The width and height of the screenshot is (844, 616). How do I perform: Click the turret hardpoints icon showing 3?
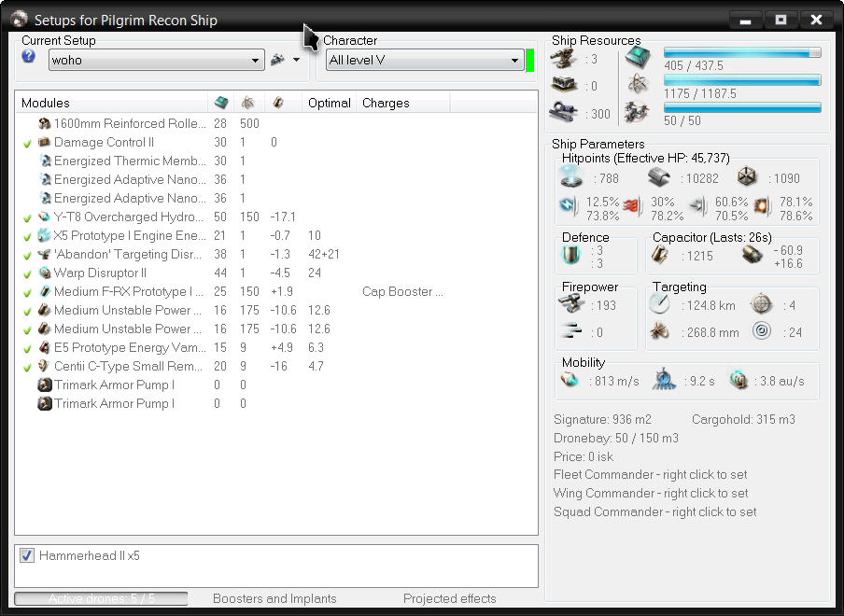(564, 58)
